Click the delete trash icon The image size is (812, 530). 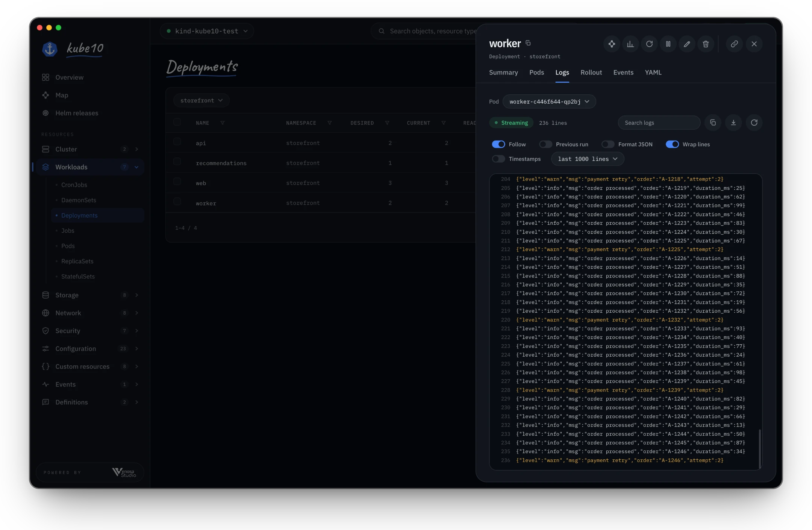(706, 44)
